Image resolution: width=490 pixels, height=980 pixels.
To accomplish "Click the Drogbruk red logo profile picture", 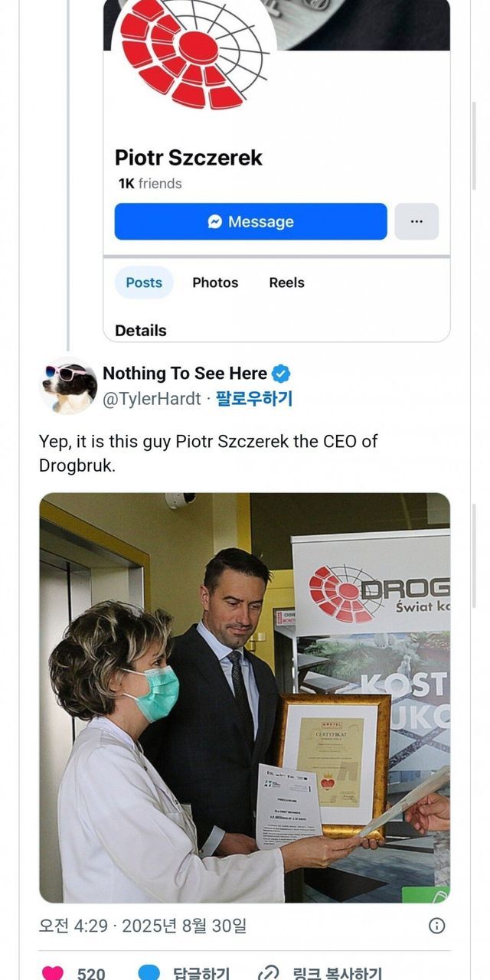I will pyautogui.click(x=193, y=54).
